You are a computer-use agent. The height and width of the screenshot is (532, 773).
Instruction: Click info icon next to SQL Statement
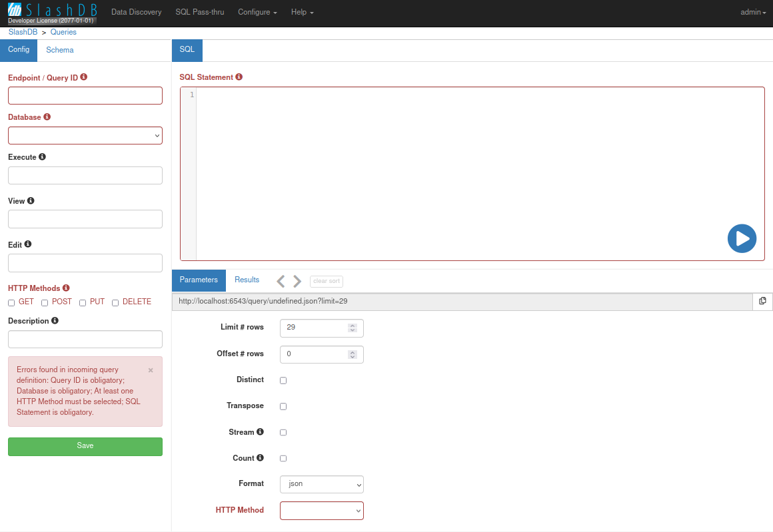pos(239,77)
